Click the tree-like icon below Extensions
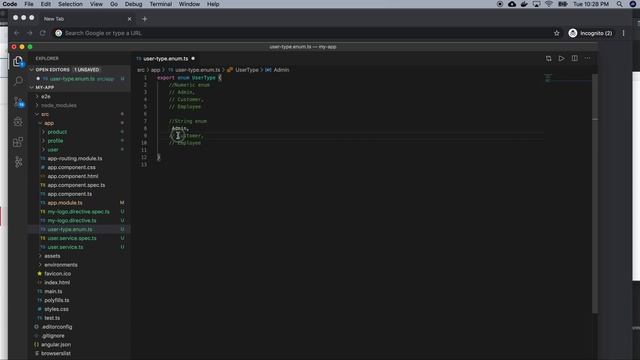 [18, 162]
